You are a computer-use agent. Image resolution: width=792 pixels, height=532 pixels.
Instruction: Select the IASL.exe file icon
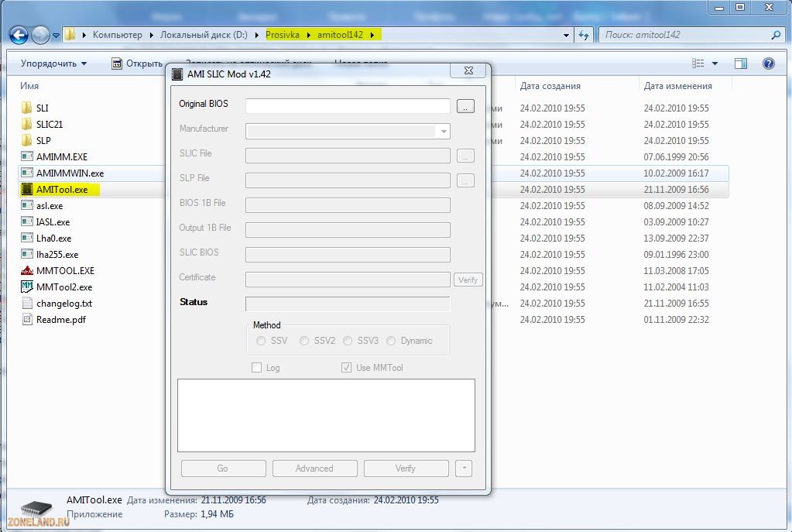(x=27, y=221)
